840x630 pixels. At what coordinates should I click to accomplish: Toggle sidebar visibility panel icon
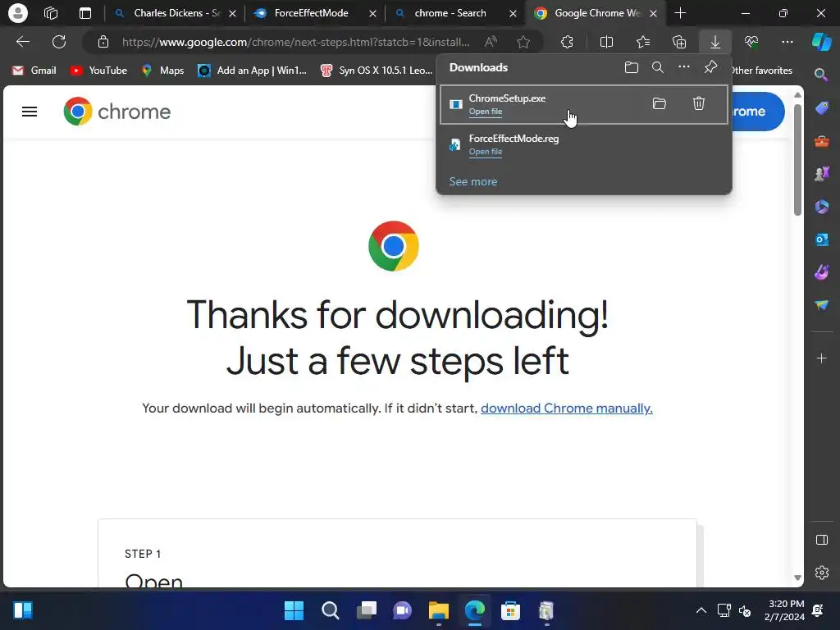[x=821, y=540]
